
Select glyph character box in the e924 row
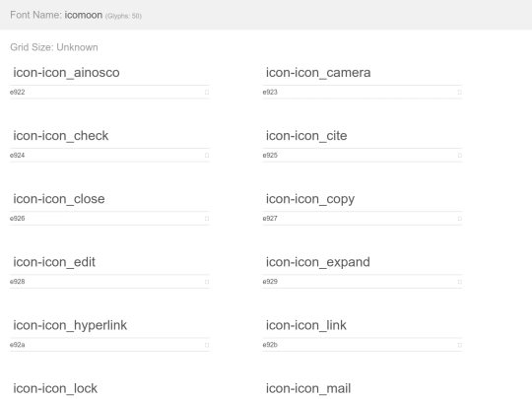click(207, 156)
